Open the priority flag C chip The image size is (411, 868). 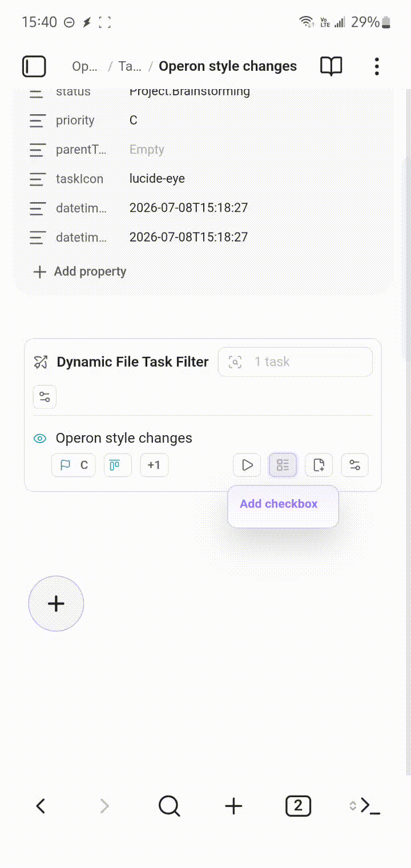(x=74, y=465)
